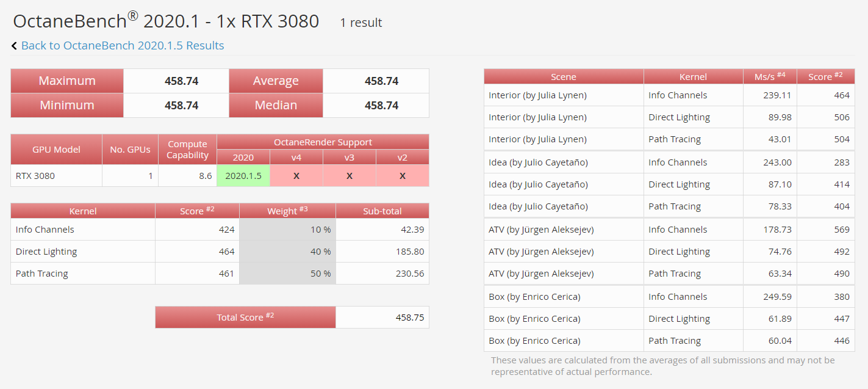
Task: Click the 74.76 Ms/s value
Action: (x=780, y=252)
